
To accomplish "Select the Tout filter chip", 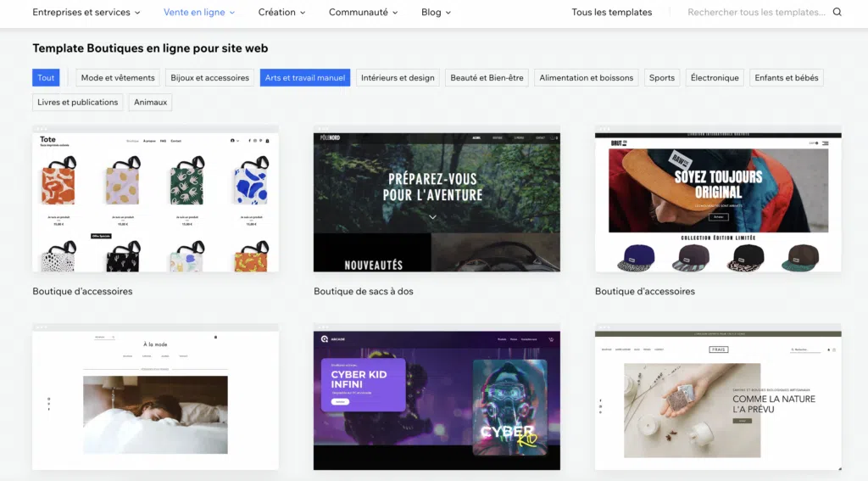I will pos(46,78).
